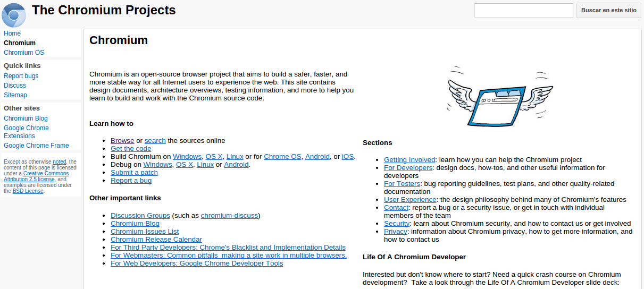Viewport: 644px width, 289px height.
Task: Click the winged browser window illustration
Action: (500, 97)
